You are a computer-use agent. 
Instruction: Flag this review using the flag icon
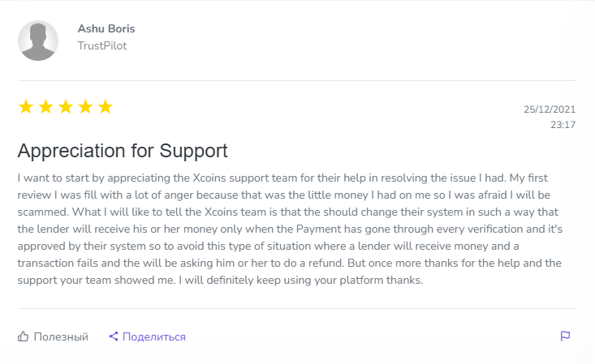tap(566, 336)
